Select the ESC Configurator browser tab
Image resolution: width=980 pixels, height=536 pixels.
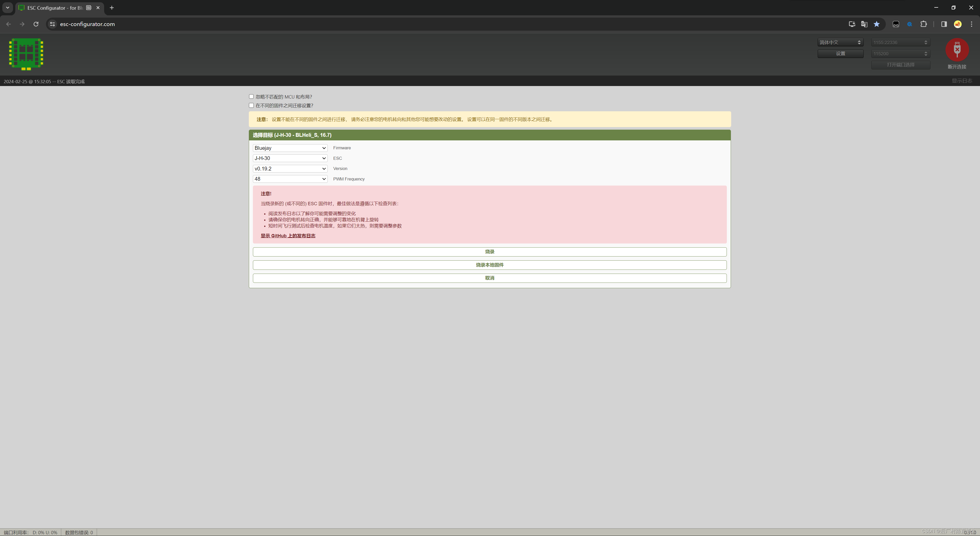coord(55,8)
